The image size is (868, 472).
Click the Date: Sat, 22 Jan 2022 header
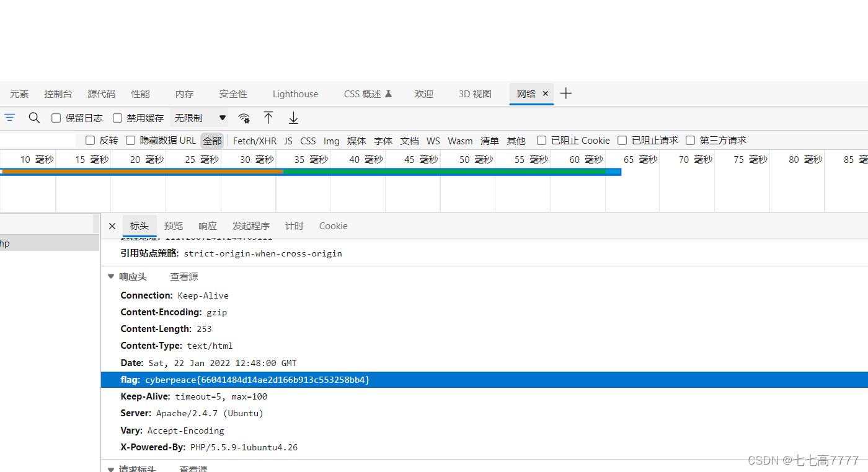[x=209, y=363]
